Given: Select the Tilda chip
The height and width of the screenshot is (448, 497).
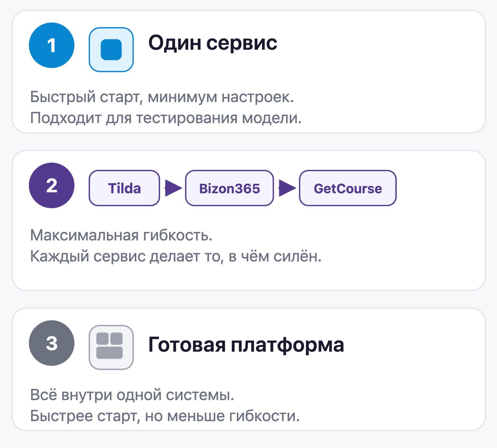Looking at the screenshot, I should pyautogui.click(x=124, y=188).
